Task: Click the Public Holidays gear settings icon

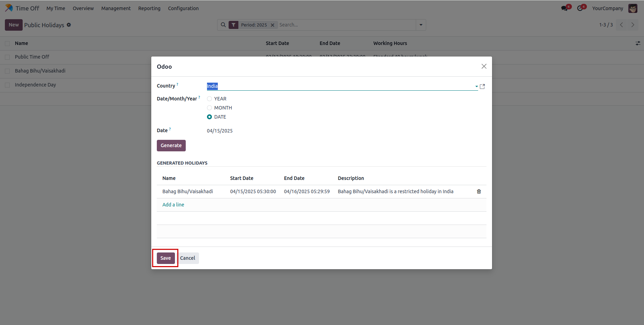Action: coord(69,25)
